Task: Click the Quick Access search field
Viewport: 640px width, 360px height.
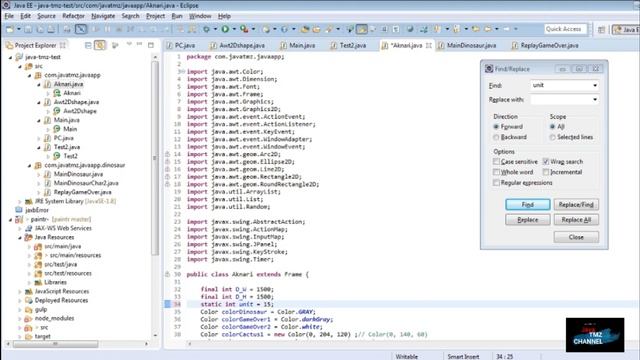Action: pos(565,29)
